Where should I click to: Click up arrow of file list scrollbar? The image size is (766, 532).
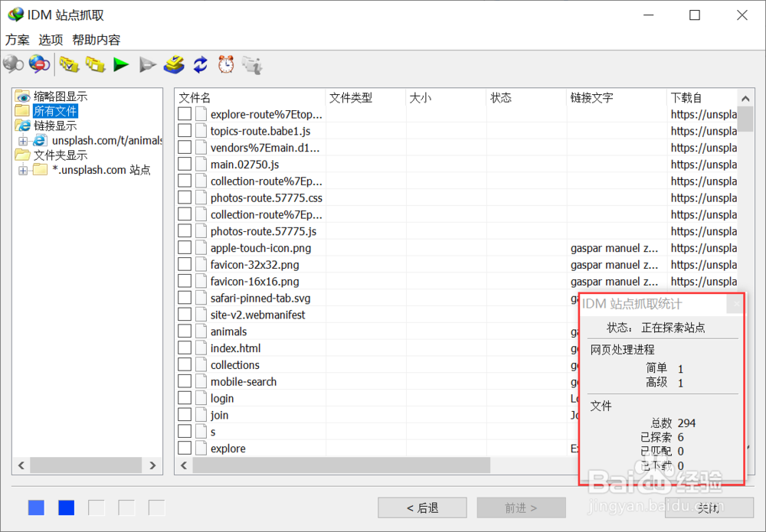pos(745,98)
